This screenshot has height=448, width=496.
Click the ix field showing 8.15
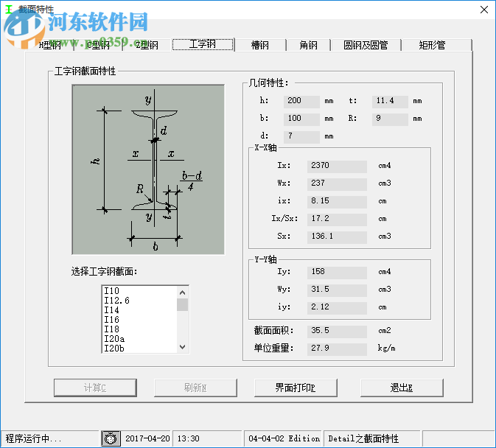[x=337, y=201]
